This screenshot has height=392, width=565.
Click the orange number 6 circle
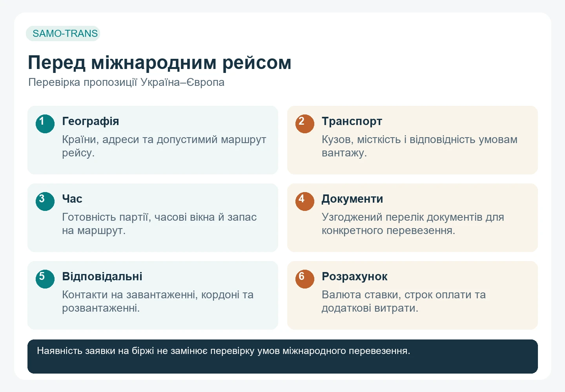[x=305, y=279]
